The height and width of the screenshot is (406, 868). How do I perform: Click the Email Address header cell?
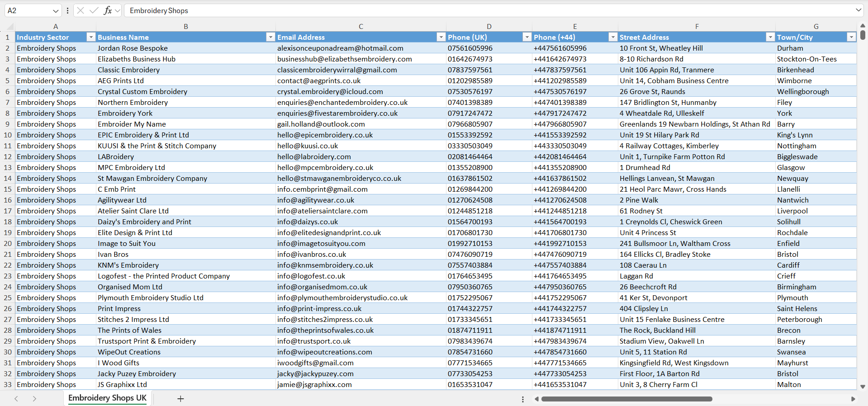[361, 37]
